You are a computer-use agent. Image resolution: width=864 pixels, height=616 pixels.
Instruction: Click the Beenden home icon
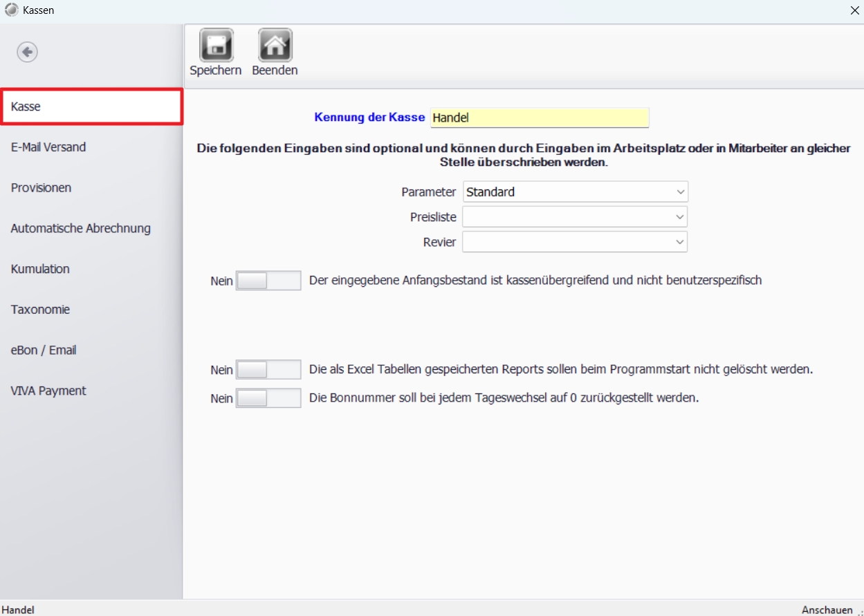(x=275, y=46)
